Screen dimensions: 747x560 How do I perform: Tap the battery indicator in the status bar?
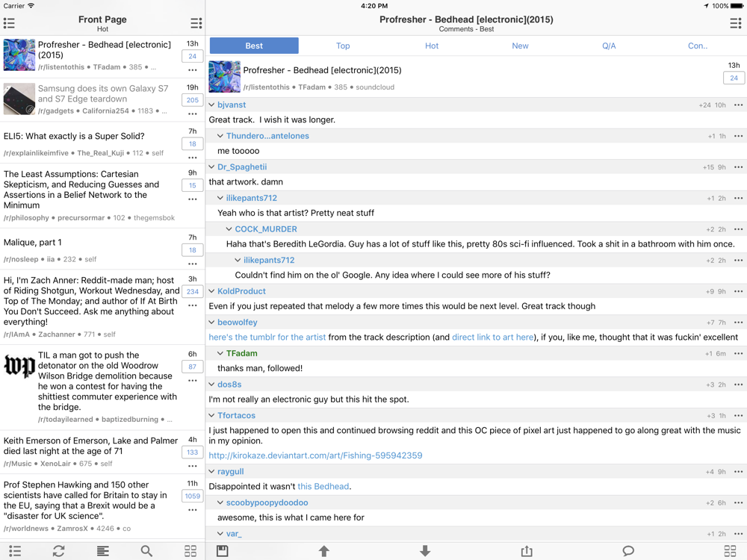pyautogui.click(x=737, y=6)
